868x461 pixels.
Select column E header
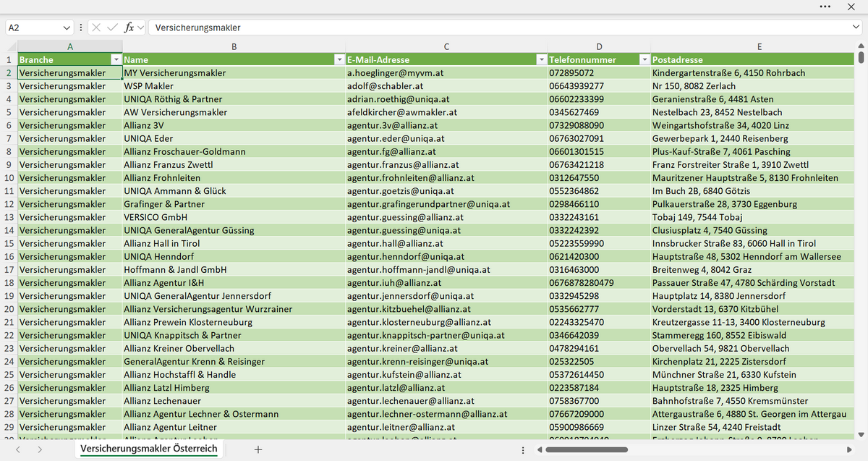(x=759, y=46)
